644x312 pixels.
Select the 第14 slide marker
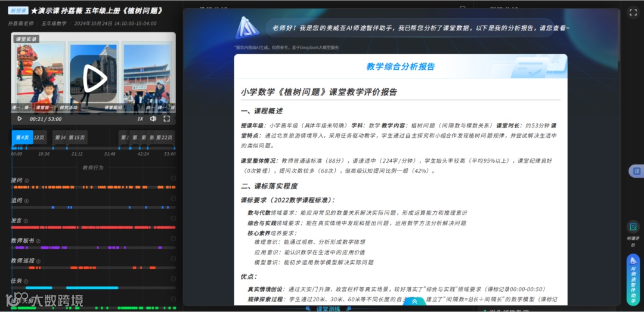coord(60,137)
